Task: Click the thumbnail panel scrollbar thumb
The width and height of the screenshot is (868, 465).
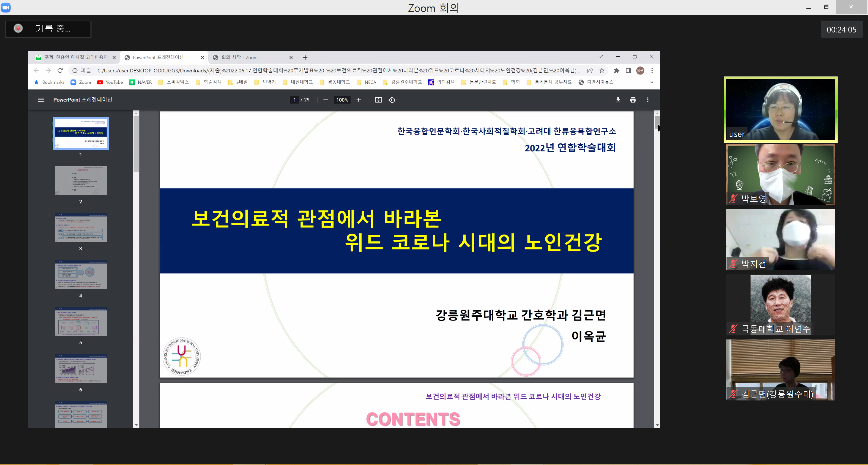Action: 136,144
